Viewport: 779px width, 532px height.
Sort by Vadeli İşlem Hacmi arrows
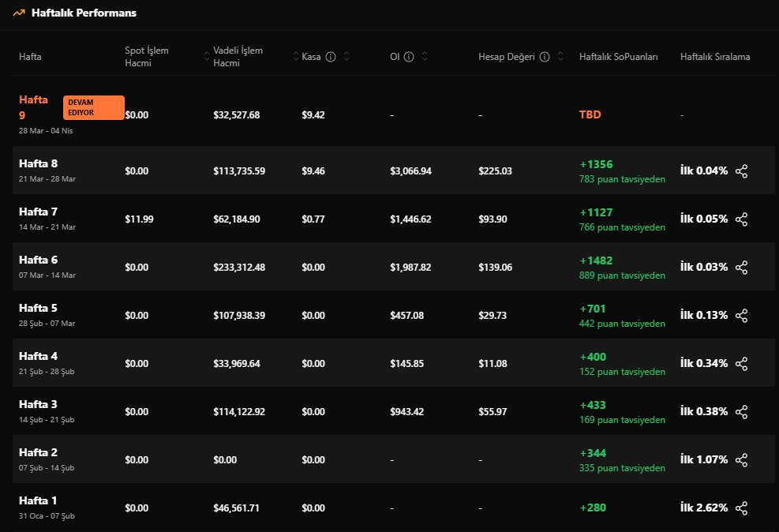(296, 57)
